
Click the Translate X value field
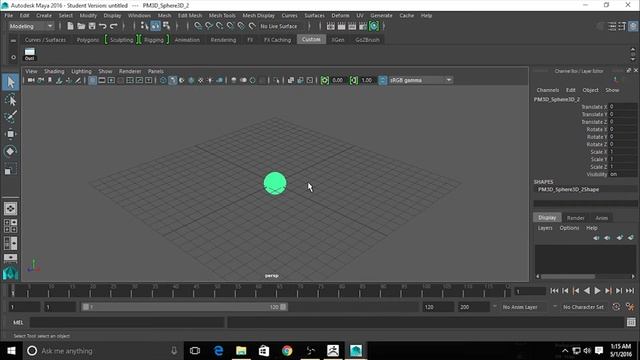click(x=622, y=107)
